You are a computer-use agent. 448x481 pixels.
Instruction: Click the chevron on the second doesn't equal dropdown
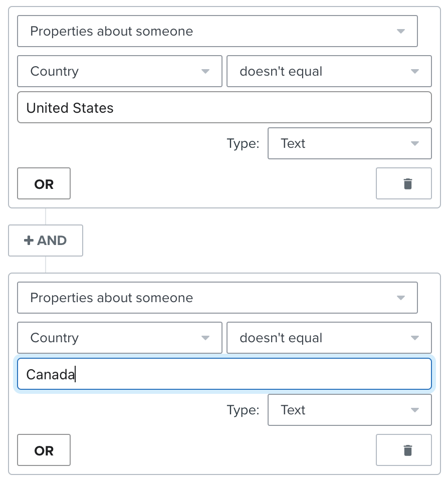(x=415, y=338)
